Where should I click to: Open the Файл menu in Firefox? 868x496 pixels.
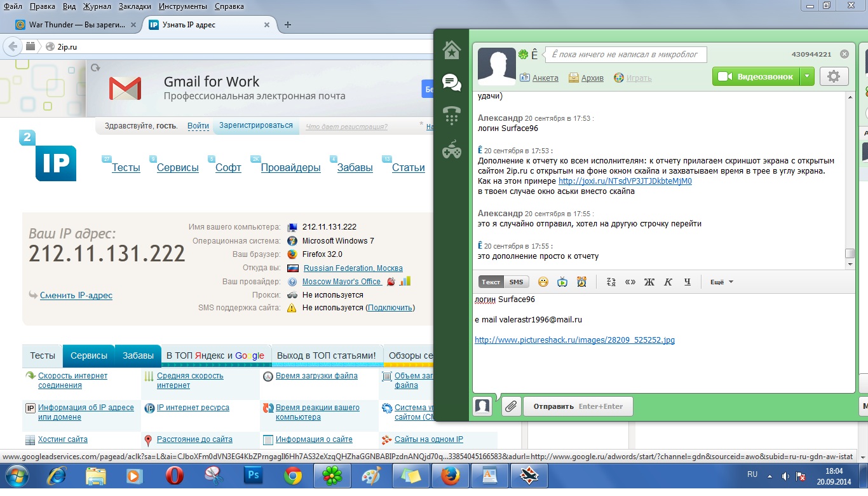[13, 6]
